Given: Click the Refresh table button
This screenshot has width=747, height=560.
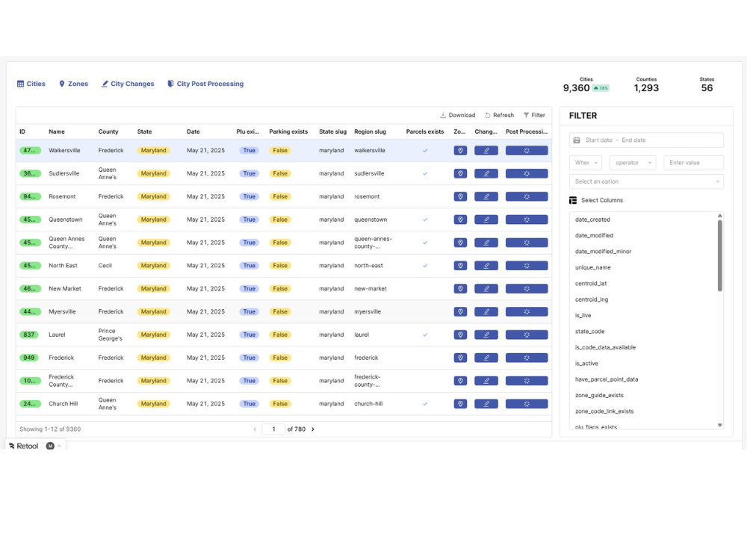Looking at the screenshot, I should tap(499, 115).
